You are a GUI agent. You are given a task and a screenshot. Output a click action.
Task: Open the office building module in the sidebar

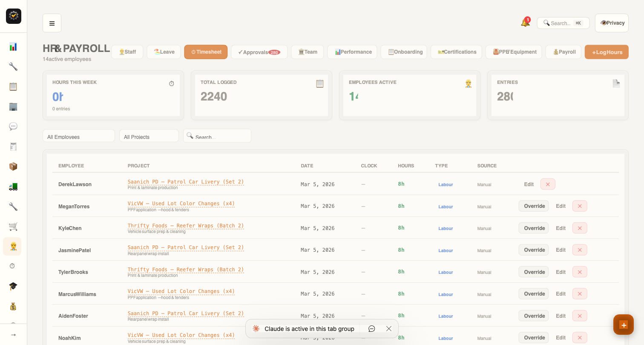[x=13, y=106]
